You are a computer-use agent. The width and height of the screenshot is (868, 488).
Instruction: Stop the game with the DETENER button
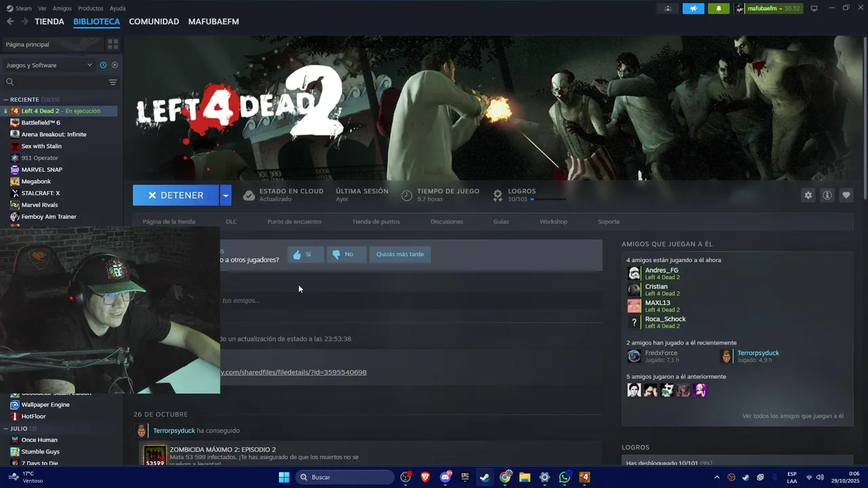(x=176, y=195)
